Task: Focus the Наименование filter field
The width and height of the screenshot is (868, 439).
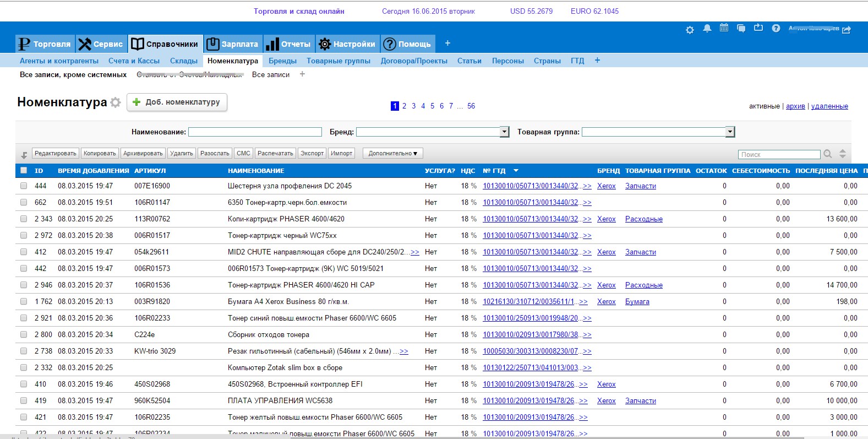Action: (x=255, y=132)
